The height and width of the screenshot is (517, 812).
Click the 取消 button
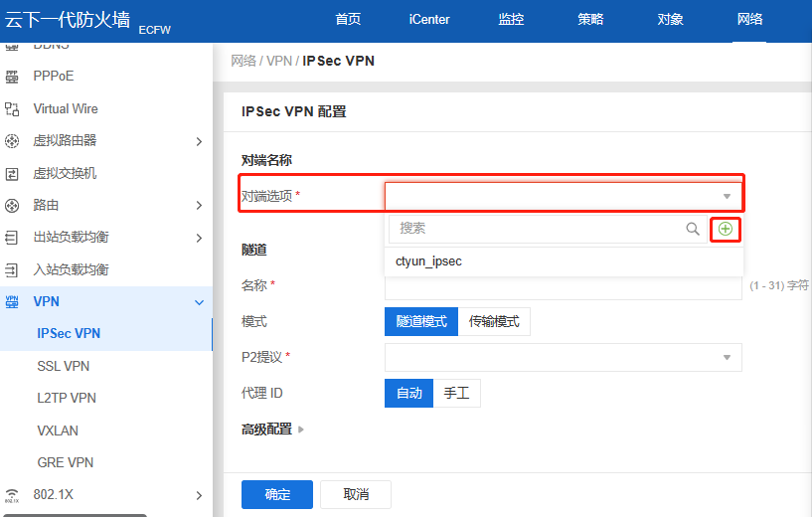click(x=356, y=495)
